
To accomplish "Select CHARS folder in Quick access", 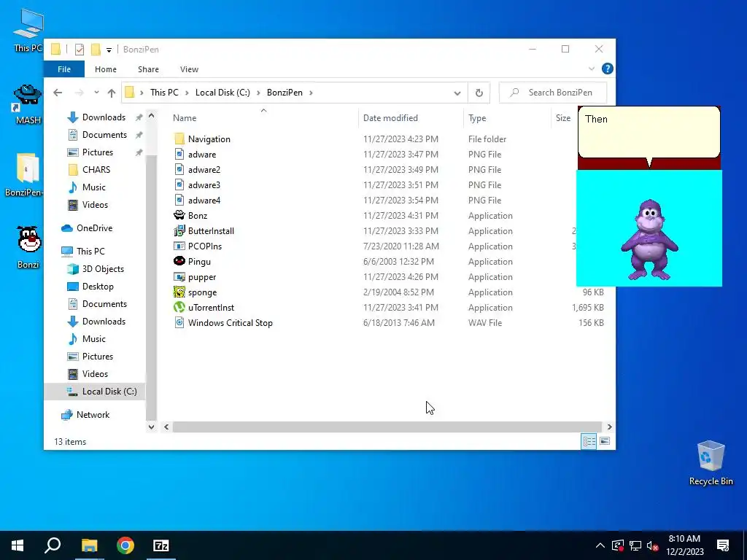I will 96,170.
